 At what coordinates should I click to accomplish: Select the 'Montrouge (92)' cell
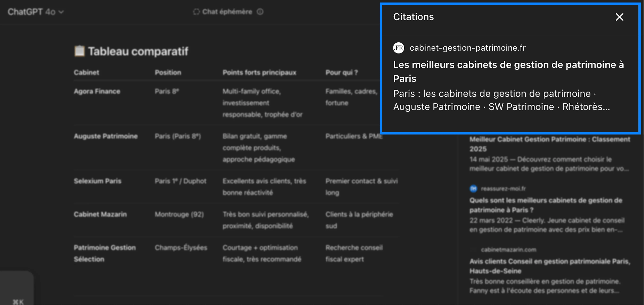point(179,214)
